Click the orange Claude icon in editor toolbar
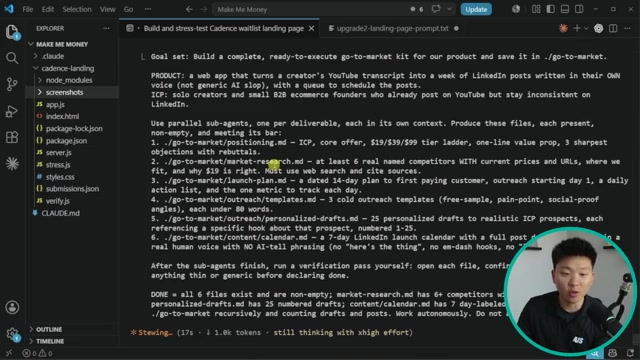Screen dimensions: 640x360 (563, 28)
